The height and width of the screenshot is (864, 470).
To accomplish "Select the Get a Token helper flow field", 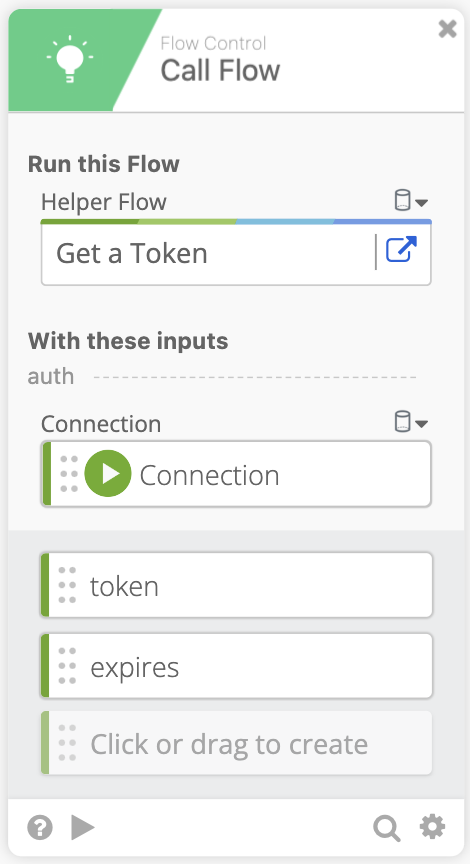I will [236, 254].
